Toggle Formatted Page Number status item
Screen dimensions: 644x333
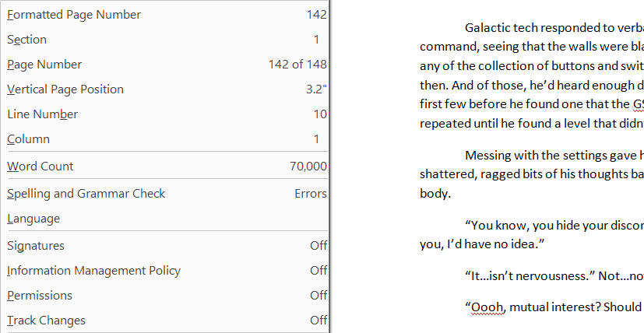[x=74, y=15]
